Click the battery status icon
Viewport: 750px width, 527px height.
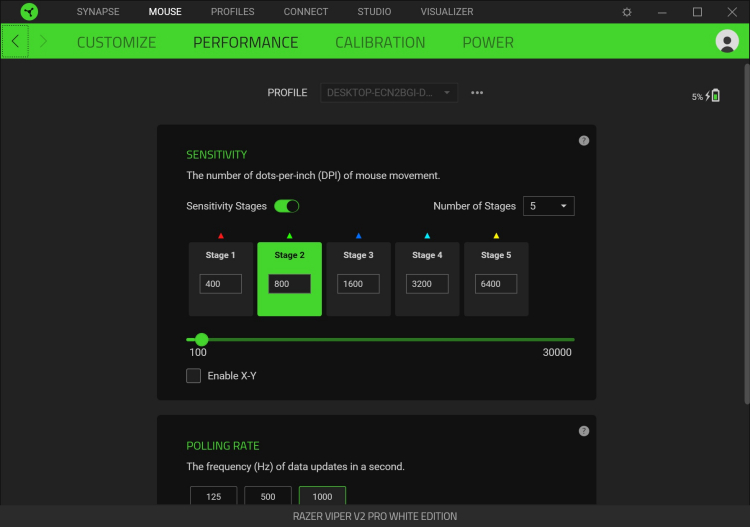tap(715, 96)
